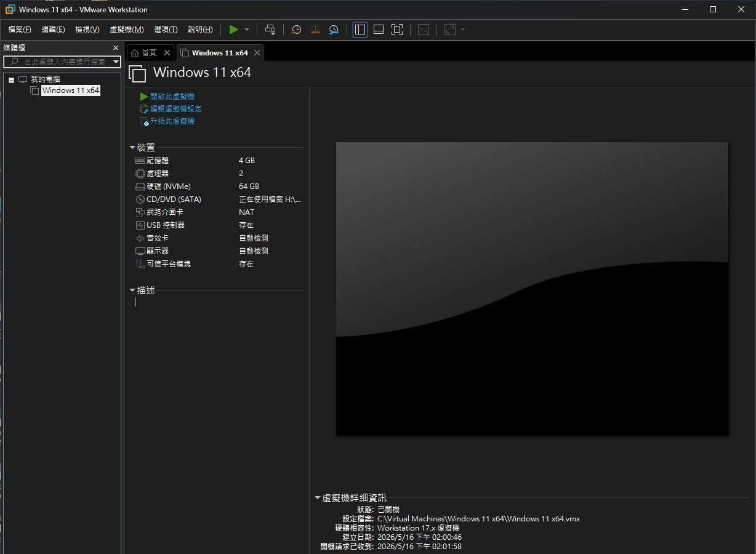Open the 選項(T) menu
Viewport: 756px width, 554px height.
[x=166, y=30]
